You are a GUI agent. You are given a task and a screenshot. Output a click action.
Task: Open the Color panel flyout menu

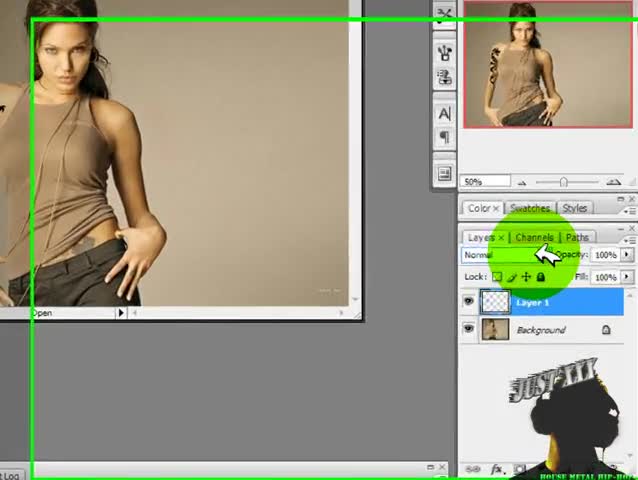629,211
